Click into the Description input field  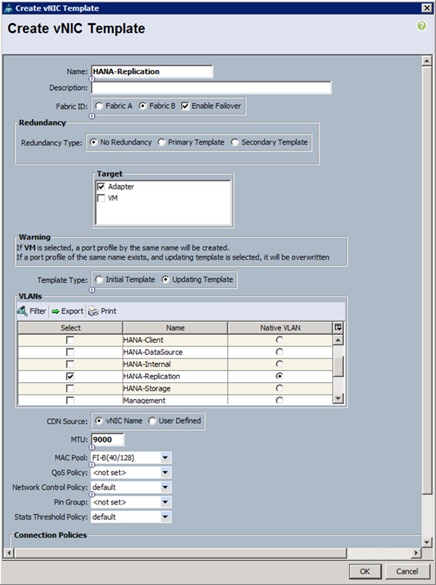pos(211,88)
